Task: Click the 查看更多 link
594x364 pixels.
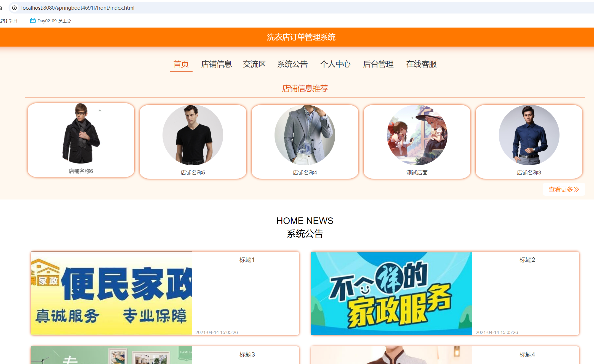Action: click(x=564, y=189)
